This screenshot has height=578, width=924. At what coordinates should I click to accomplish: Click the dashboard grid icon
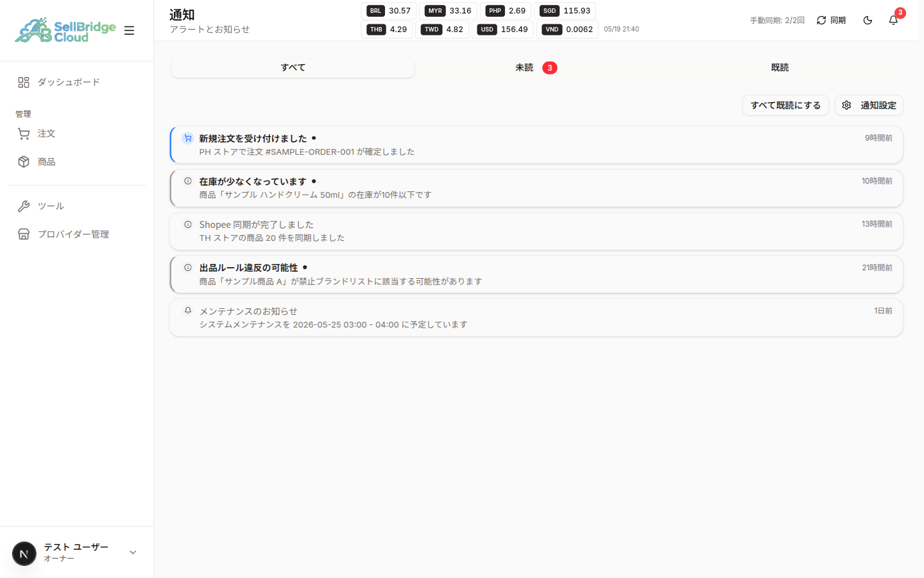(24, 82)
